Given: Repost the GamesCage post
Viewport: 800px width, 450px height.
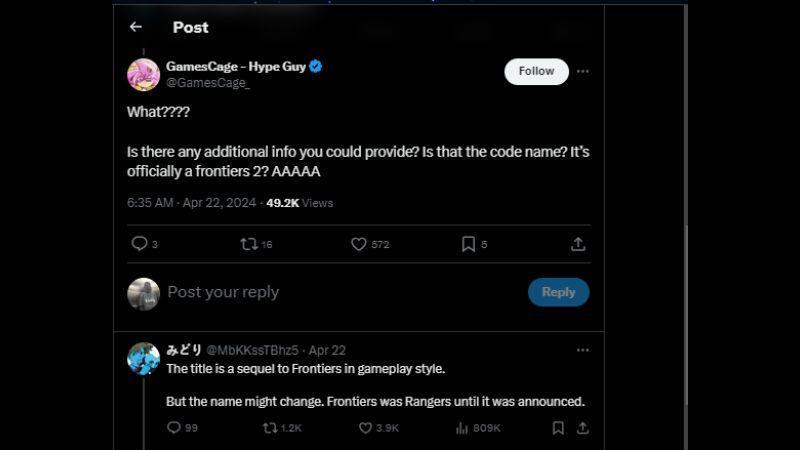Looking at the screenshot, I should pos(249,244).
